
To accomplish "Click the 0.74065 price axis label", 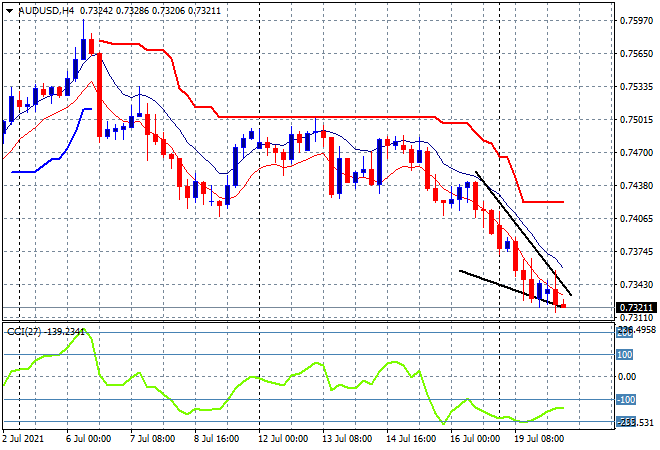I will click(x=637, y=218).
